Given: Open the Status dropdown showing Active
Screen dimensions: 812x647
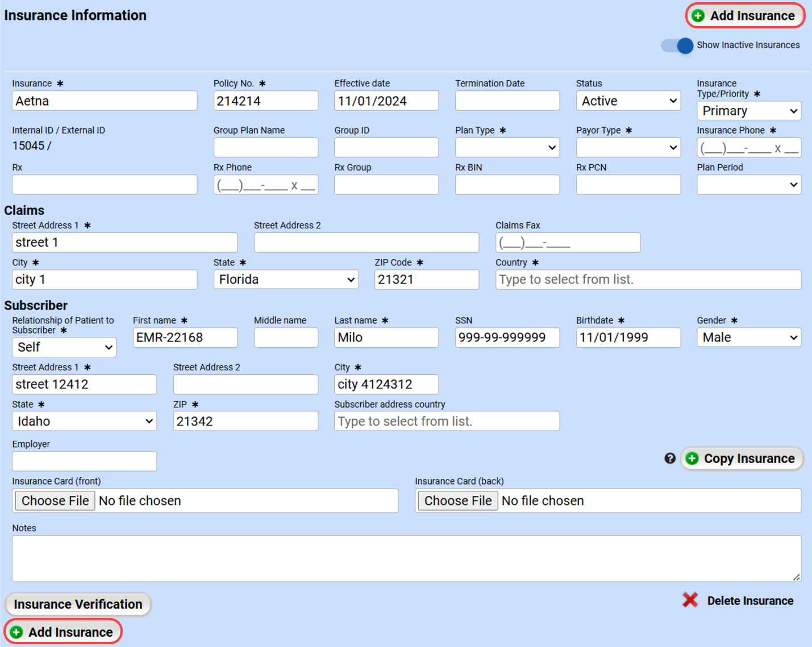Looking at the screenshot, I should pyautogui.click(x=628, y=101).
